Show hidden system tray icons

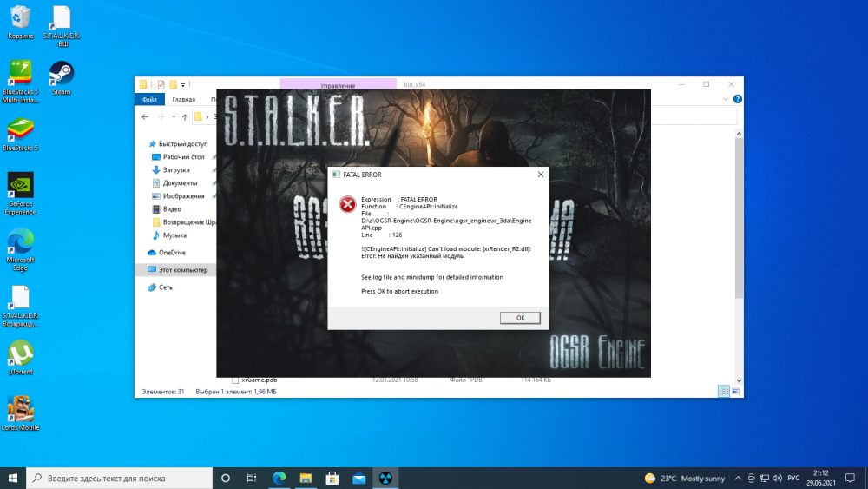[x=738, y=478]
